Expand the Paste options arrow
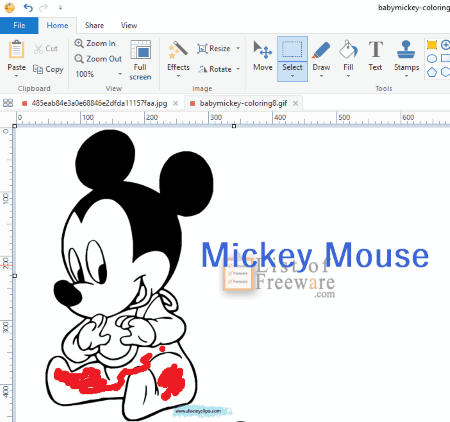Image resolution: width=450 pixels, height=422 pixels. point(16,76)
